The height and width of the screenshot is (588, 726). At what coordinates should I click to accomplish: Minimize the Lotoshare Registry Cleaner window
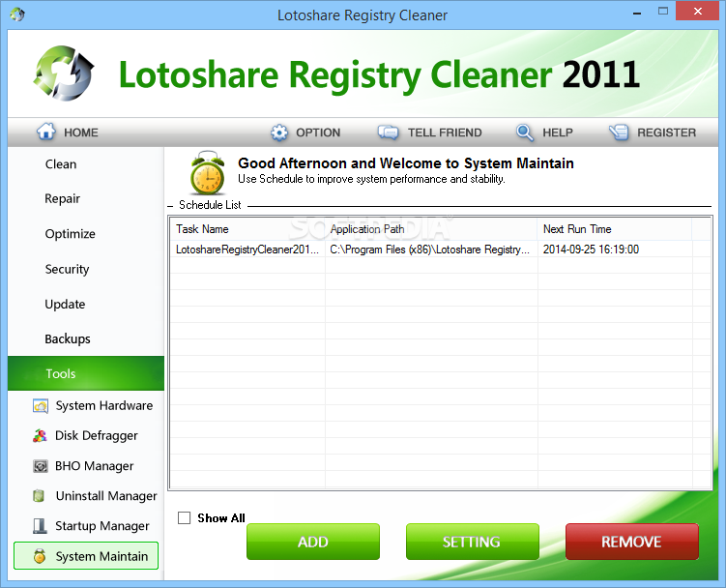[x=637, y=13]
